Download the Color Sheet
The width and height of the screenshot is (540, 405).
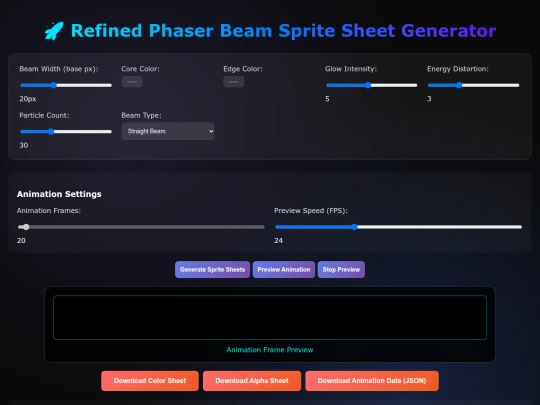click(x=150, y=381)
